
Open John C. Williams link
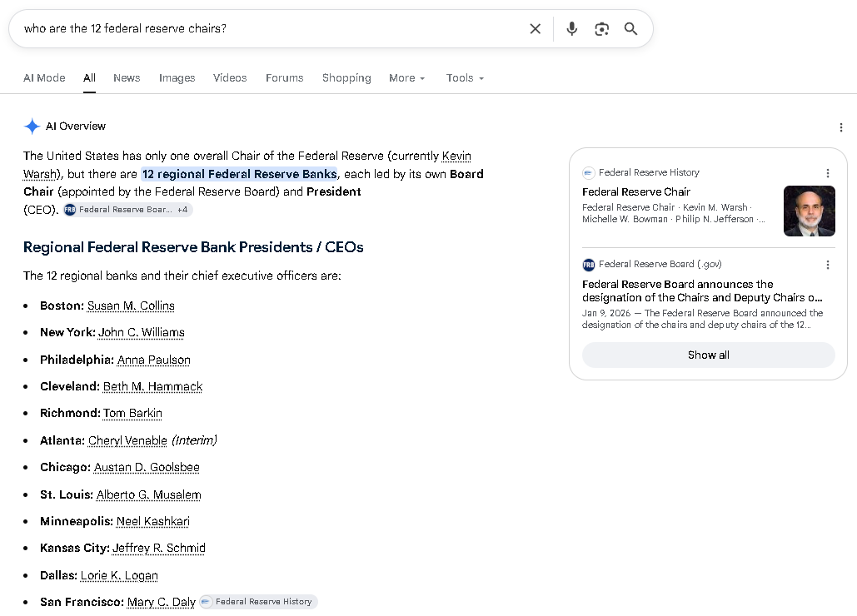pyautogui.click(x=141, y=333)
